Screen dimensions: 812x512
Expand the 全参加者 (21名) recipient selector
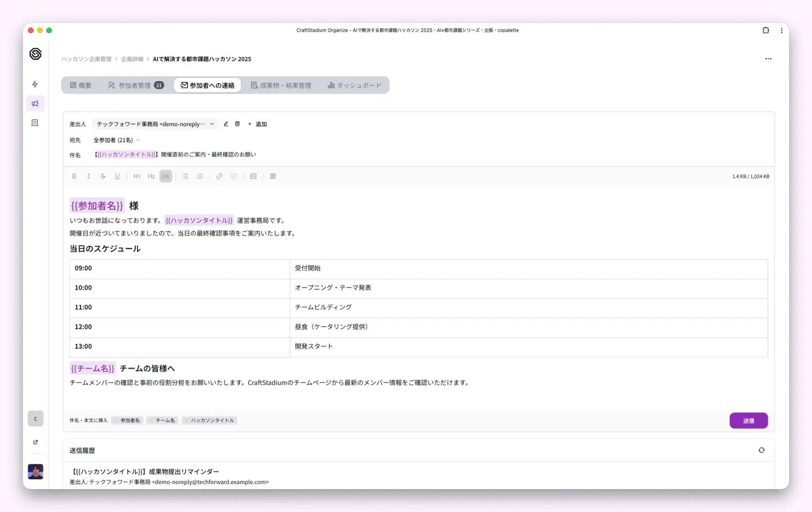[116, 140]
